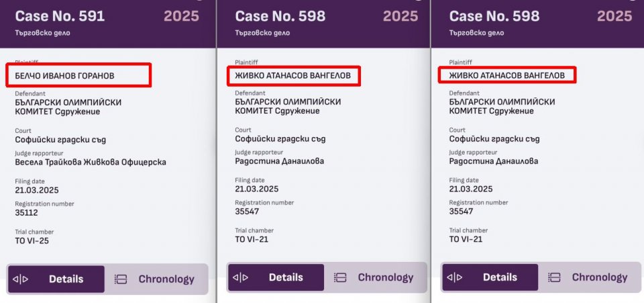The height and width of the screenshot is (303, 644).
Task: Click trial chamber value TO VI-25
Action: (32, 241)
